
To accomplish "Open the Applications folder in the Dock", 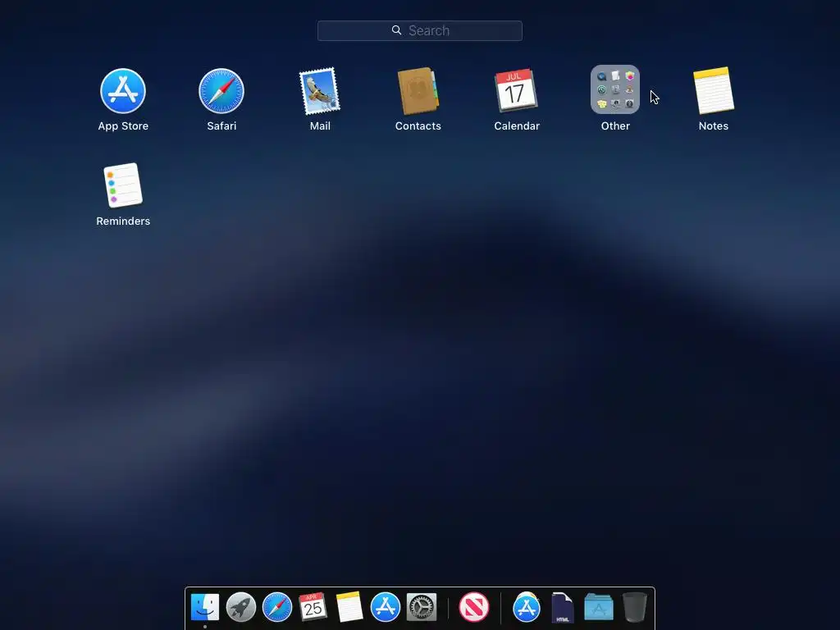I will (598, 607).
